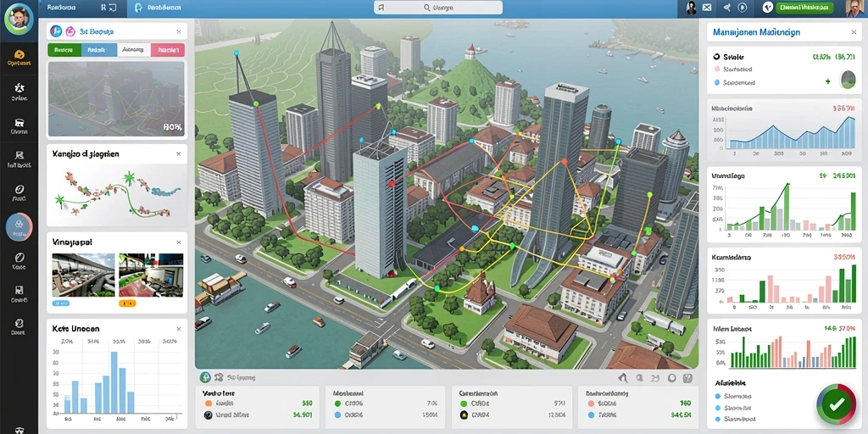This screenshot has height=434, width=868.
Task: Click the green button in the top bar
Action: coord(804,7)
